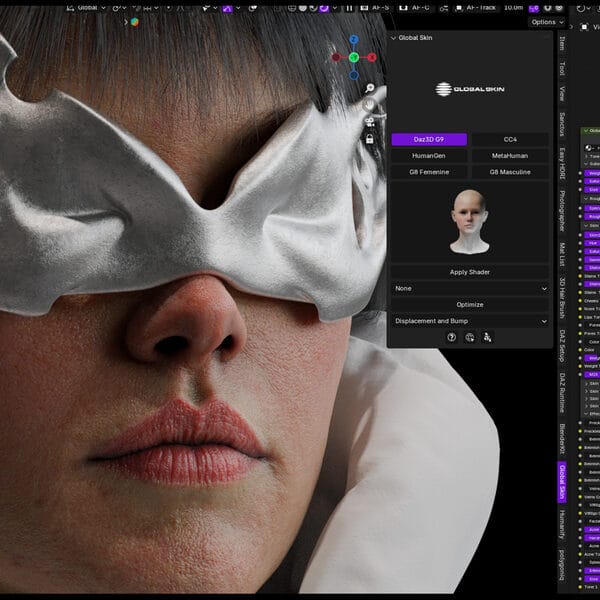Click the blue Z axis on gizmo
Screen dimensions: 600x600
(354, 40)
